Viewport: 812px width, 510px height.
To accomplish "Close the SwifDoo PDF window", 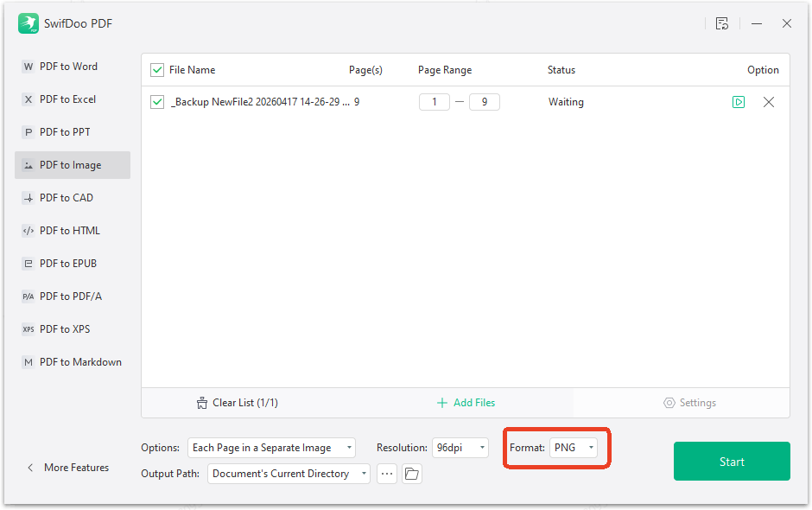I will pyautogui.click(x=787, y=23).
